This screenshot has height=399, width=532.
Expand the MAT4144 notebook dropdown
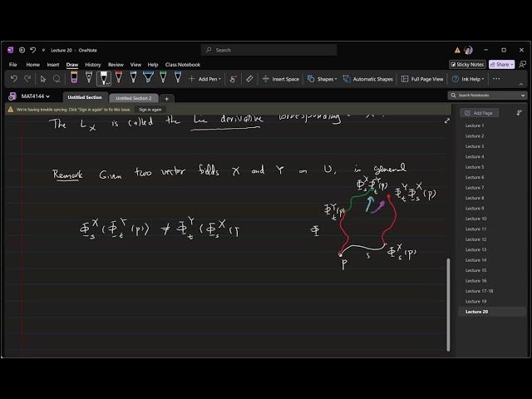pos(36,96)
